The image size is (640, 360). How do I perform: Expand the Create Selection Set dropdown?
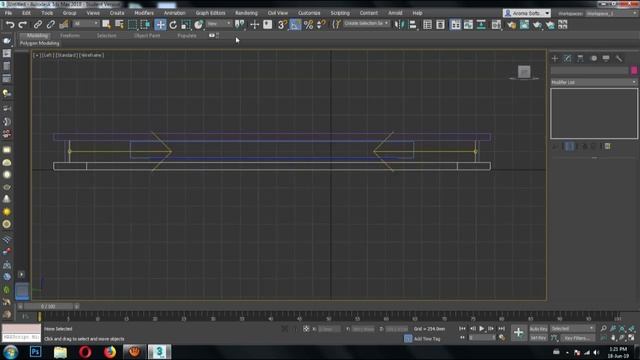(366, 23)
